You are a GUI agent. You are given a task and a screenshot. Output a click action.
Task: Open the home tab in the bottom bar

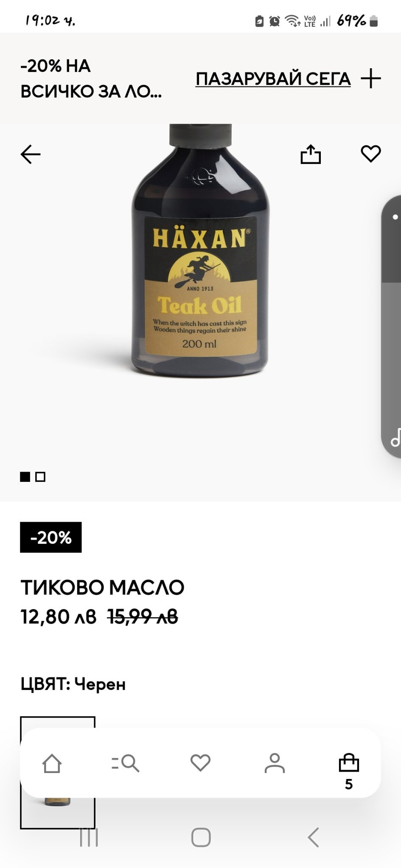pyautogui.click(x=52, y=763)
